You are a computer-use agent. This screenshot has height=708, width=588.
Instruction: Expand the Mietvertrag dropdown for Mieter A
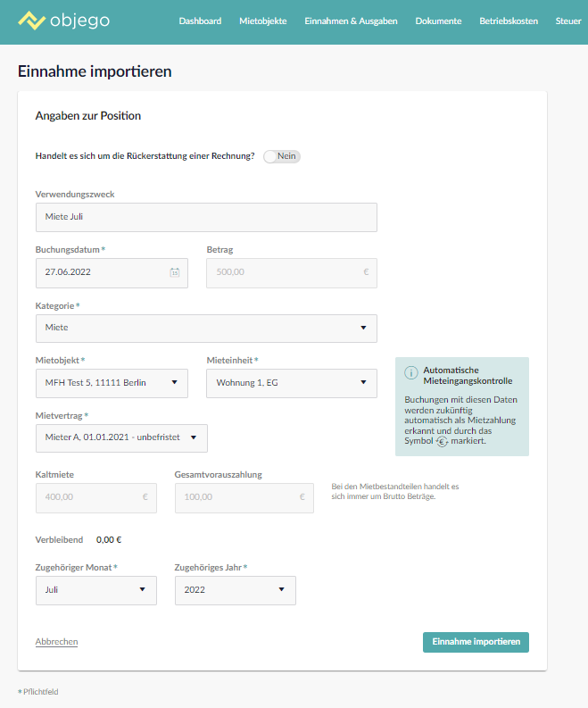122,438
